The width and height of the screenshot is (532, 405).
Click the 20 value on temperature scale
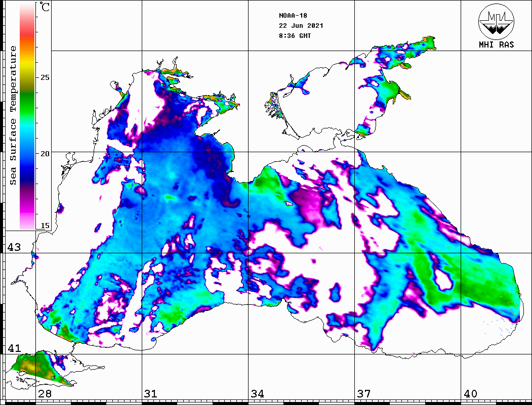click(x=45, y=154)
